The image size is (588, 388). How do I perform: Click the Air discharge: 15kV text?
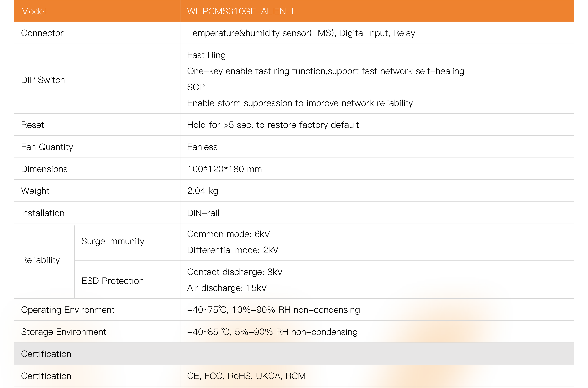(x=227, y=288)
